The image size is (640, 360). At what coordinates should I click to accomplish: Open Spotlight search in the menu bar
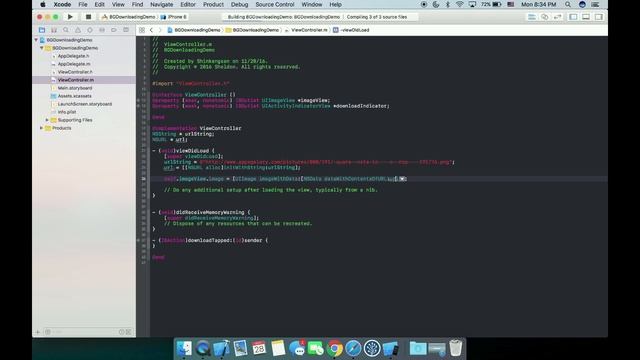point(568,4)
